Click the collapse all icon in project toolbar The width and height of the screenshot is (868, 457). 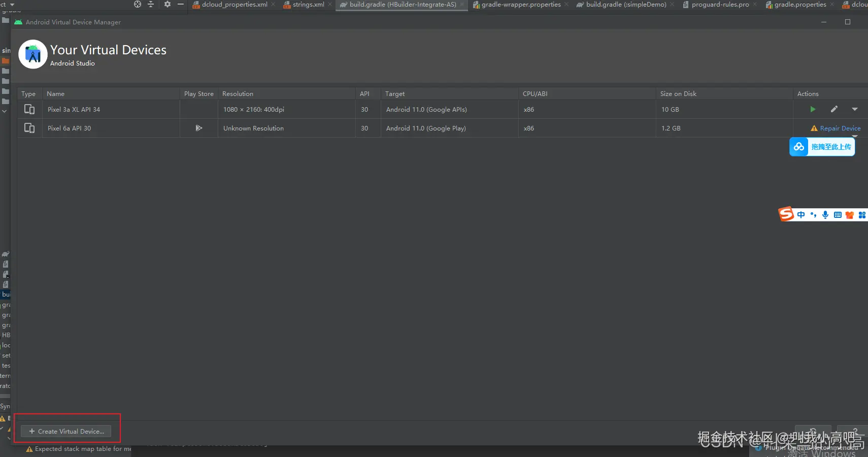point(151,4)
